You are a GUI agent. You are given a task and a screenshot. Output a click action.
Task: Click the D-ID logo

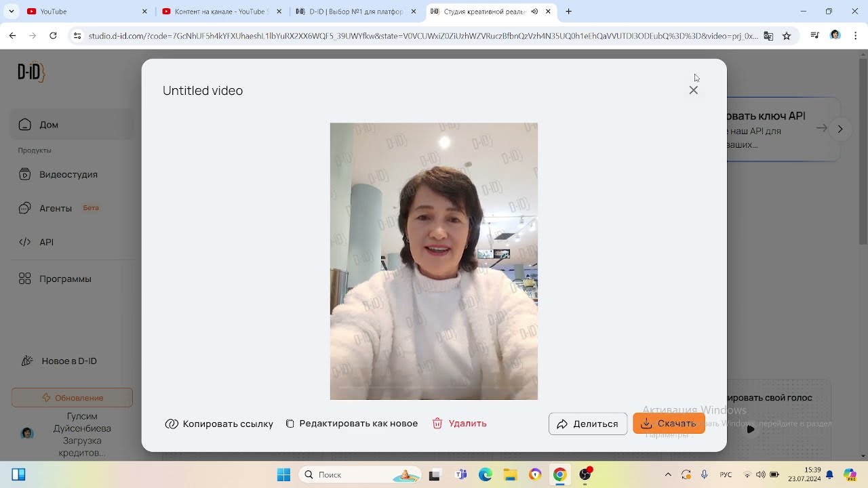pyautogui.click(x=31, y=71)
